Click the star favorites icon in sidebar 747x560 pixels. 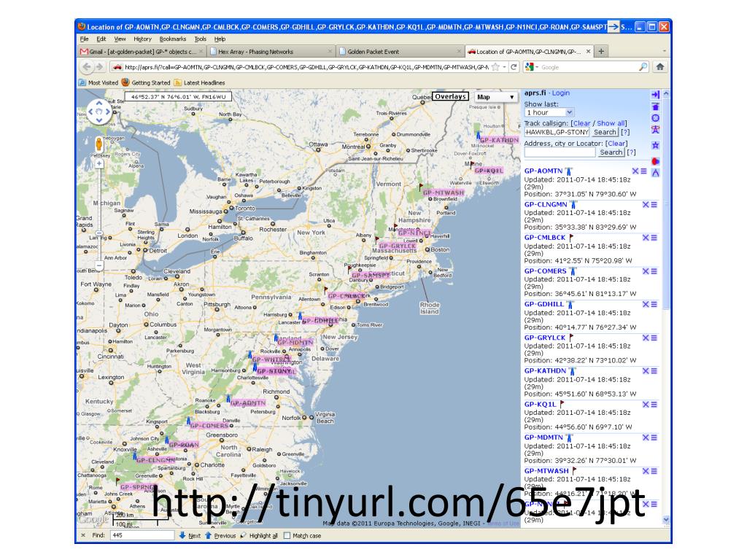pyautogui.click(x=656, y=145)
